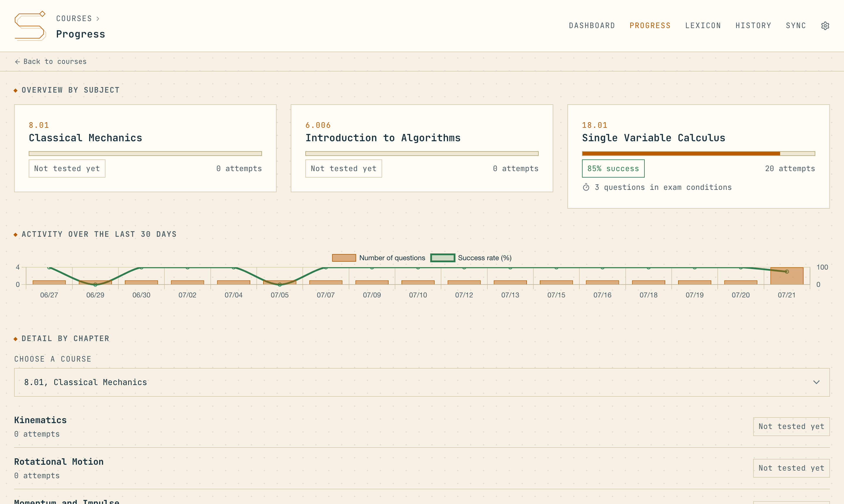Click the 07/16 bar in activity chart
The width and height of the screenshot is (844, 504).
coord(602,282)
